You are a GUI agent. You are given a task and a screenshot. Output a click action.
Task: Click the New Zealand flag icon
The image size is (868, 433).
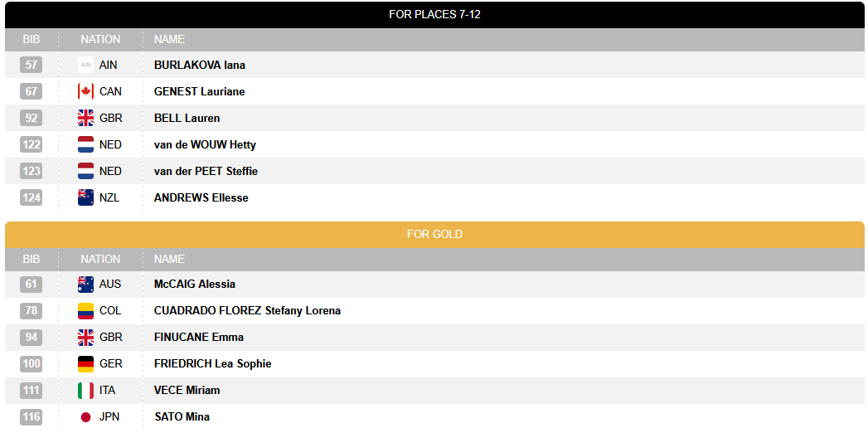tap(85, 197)
